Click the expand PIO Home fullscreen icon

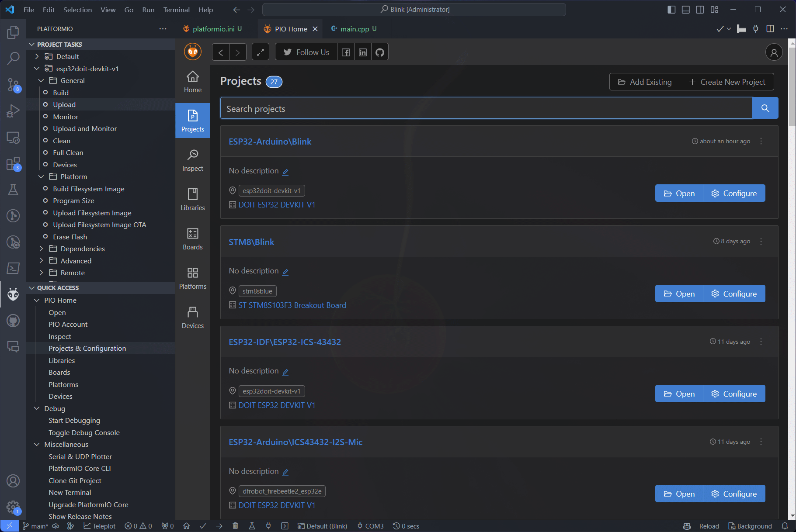pyautogui.click(x=261, y=52)
